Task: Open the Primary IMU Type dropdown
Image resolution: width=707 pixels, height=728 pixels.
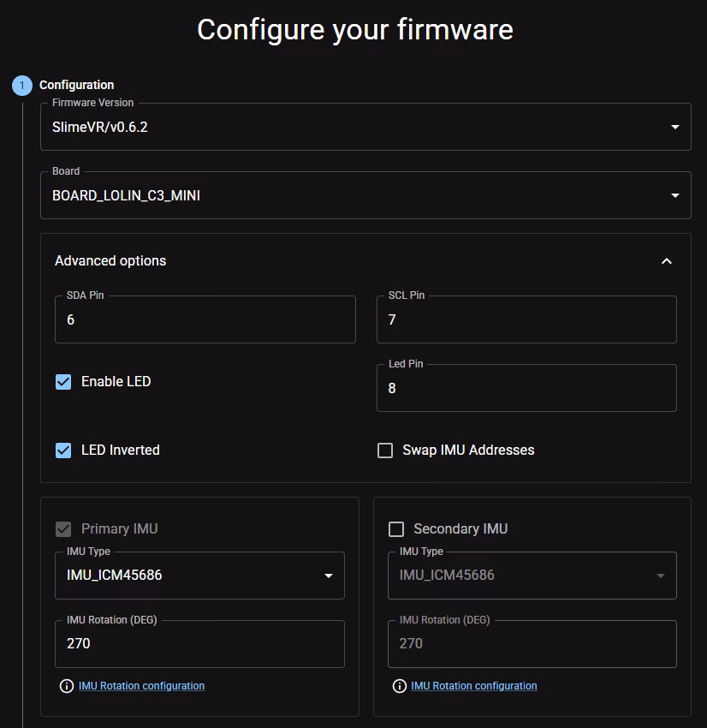Action: point(200,576)
